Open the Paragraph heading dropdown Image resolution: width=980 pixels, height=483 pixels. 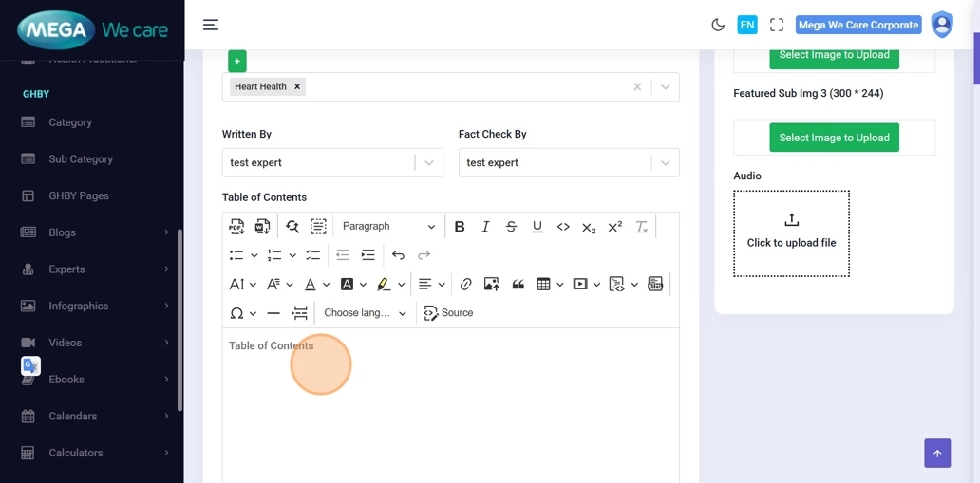pos(388,227)
